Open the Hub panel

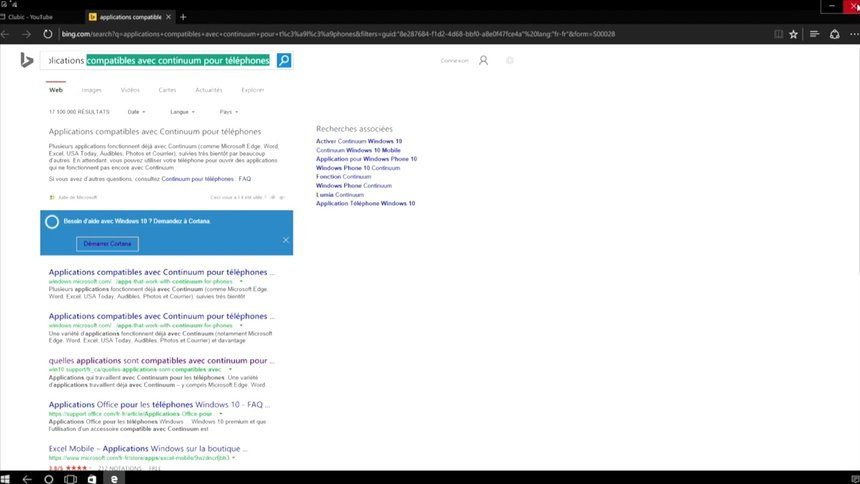click(x=814, y=34)
